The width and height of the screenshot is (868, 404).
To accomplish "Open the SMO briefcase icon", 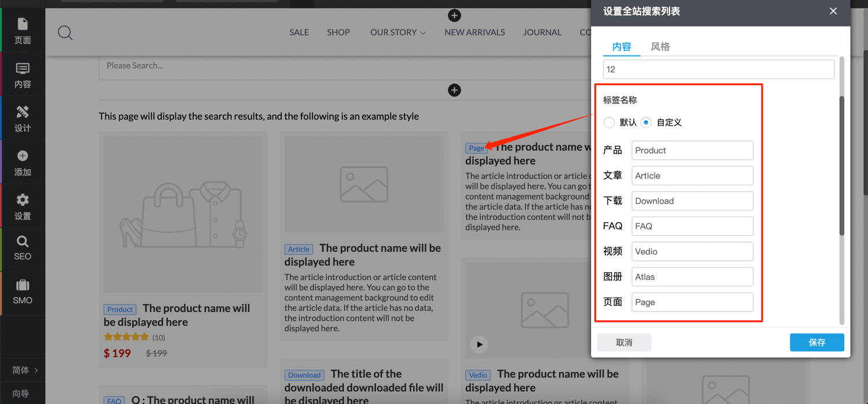I will (23, 292).
